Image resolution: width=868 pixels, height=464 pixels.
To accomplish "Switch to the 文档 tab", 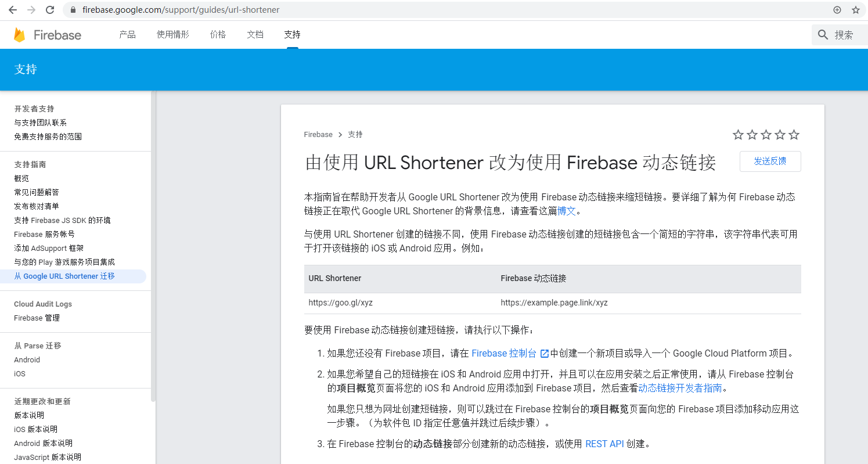I will pos(255,35).
